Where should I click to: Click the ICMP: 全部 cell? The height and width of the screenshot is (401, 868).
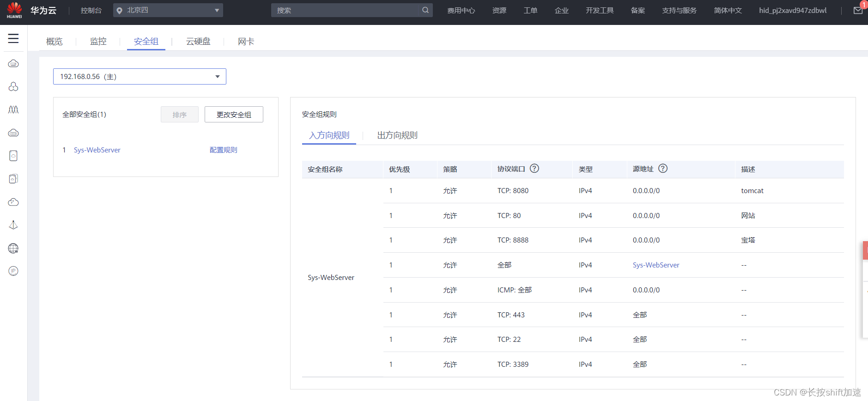(515, 290)
